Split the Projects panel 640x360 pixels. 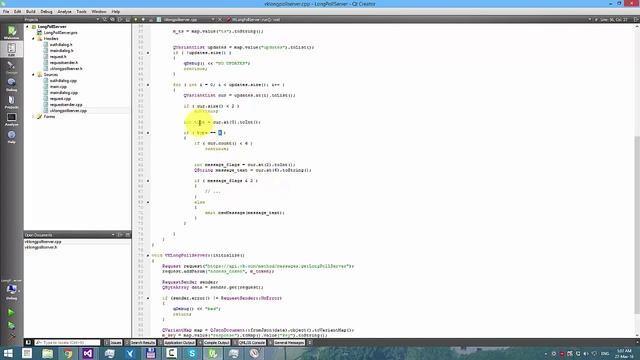[120, 20]
